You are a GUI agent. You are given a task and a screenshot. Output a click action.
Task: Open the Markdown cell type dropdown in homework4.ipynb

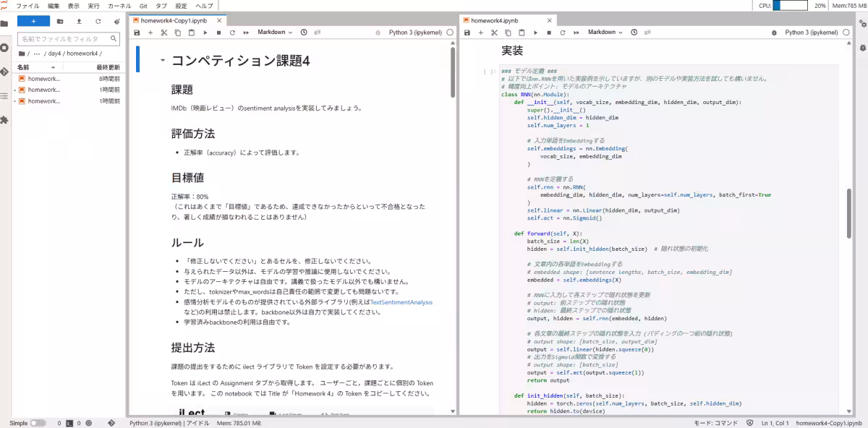click(605, 33)
